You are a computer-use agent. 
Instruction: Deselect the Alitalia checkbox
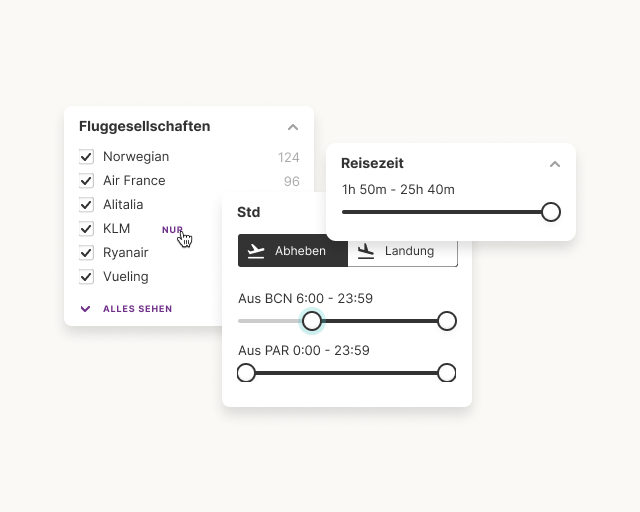87,205
